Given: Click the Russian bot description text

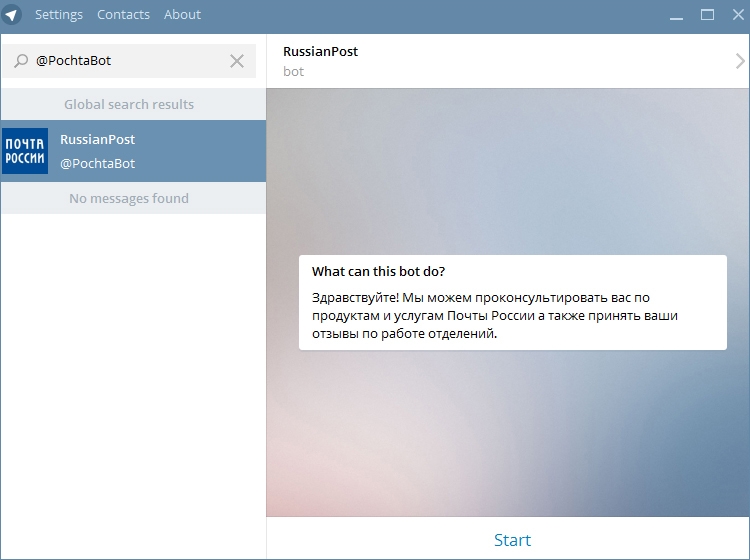Looking at the screenshot, I should pyautogui.click(x=495, y=316).
